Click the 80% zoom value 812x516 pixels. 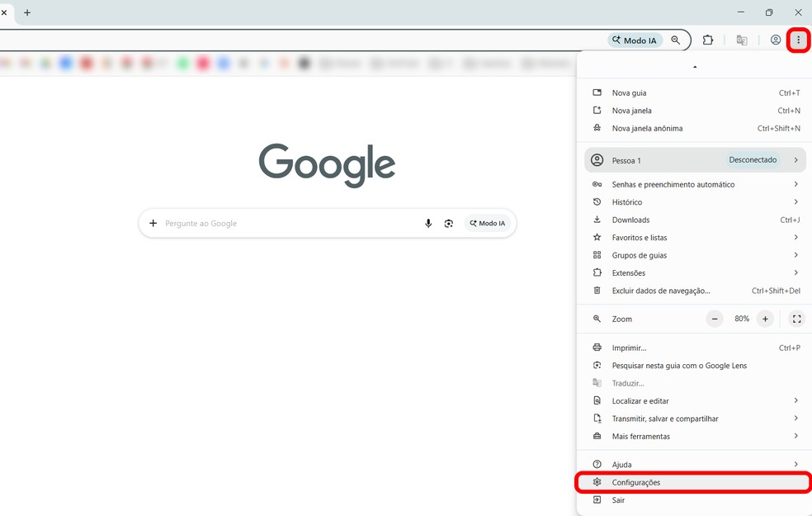pos(742,319)
